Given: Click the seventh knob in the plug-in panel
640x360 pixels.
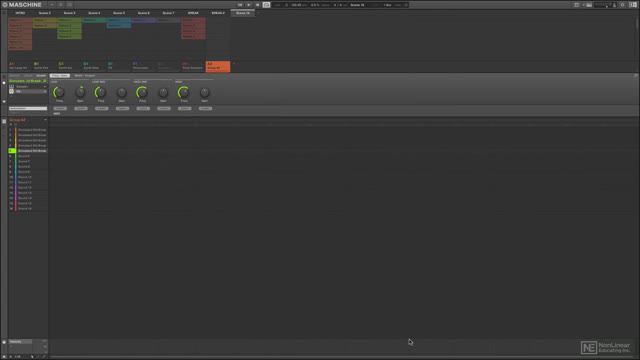Looking at the screenshot, I should point(184,93).
